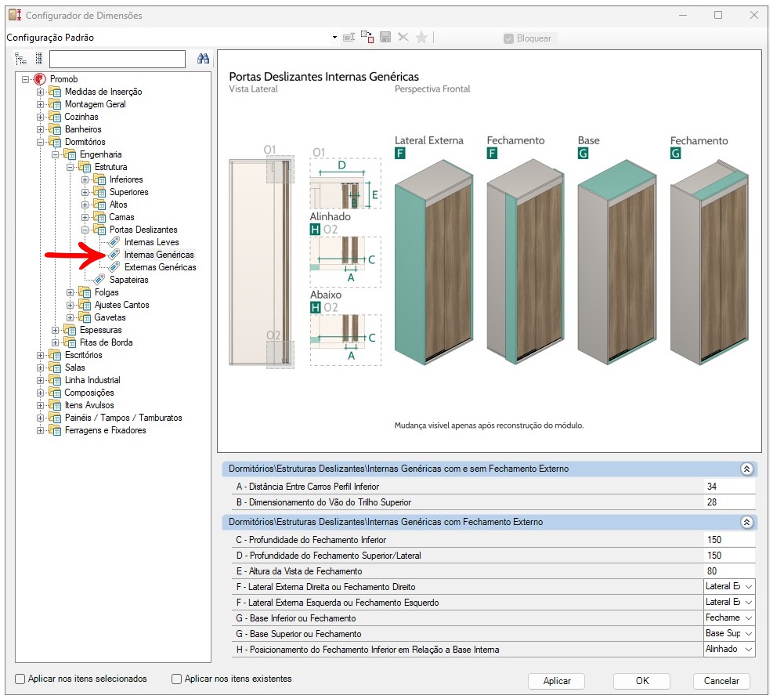Open dropdown for H - Posicionamento do Fechamento Inferior
This screenshot has height=699, width=784.
(749, 650)
